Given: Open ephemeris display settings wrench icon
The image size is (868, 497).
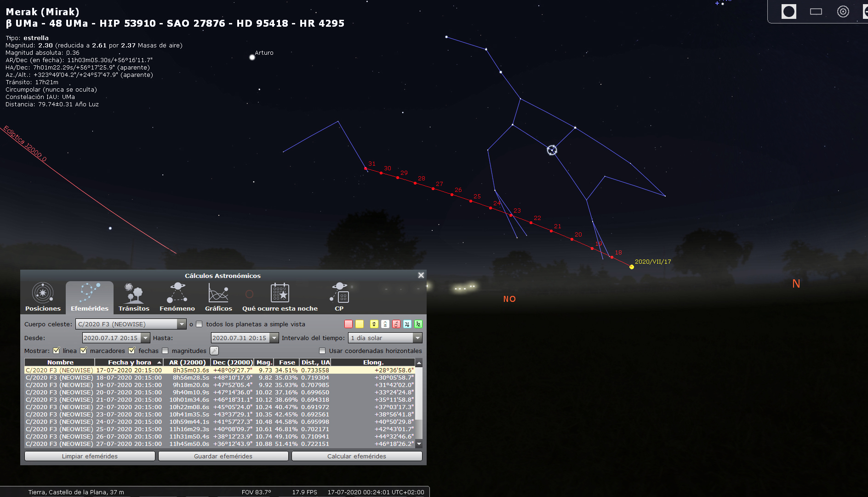Looking at the screenshot, I should pyautogui.click(x=214, y=351).
